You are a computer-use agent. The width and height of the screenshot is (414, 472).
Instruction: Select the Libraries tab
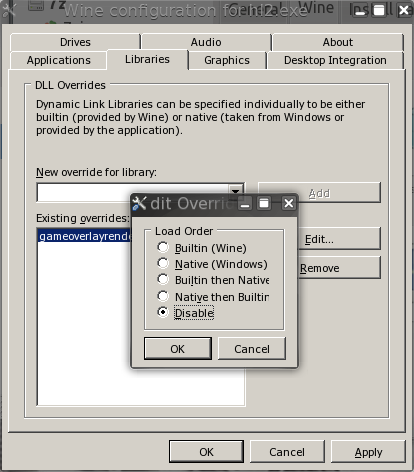click(147, 59)
